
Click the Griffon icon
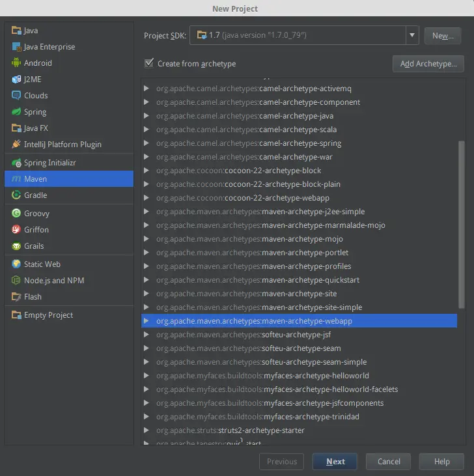(x=16, y=229)
